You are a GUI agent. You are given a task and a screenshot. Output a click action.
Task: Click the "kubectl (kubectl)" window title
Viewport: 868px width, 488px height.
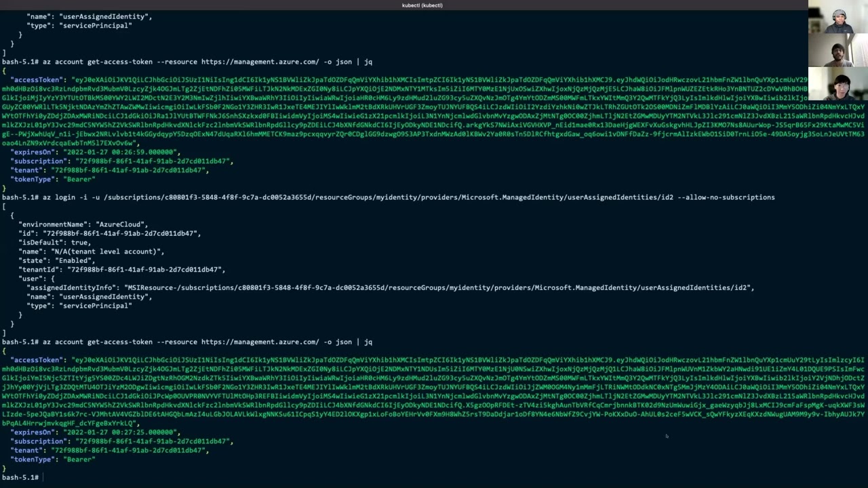click(422, 5)
